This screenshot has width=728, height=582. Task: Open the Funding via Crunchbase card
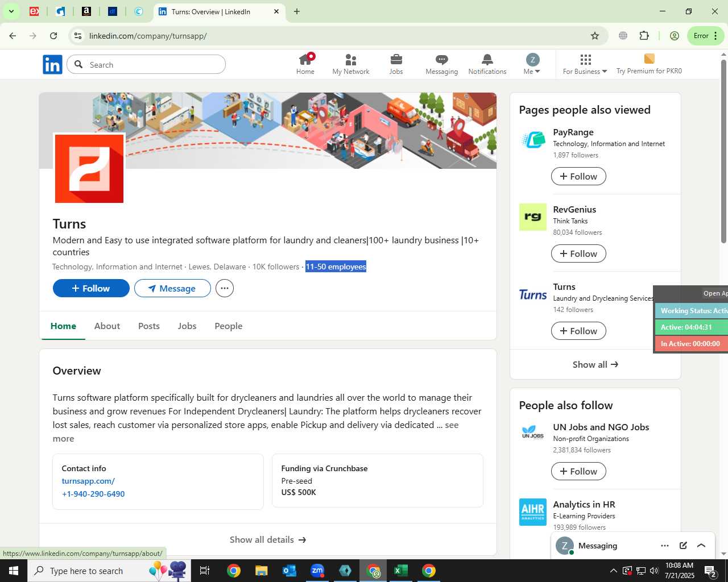pyautogui.click(x=378, y=480)
